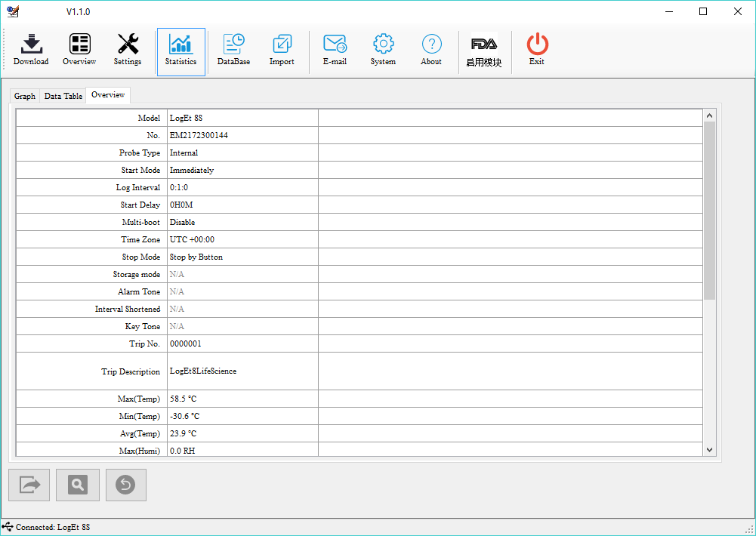This screenshot has height=536, width=756.
Task: Click the About question mark icon
Action: pyautogui.click(x=431, y=50)
